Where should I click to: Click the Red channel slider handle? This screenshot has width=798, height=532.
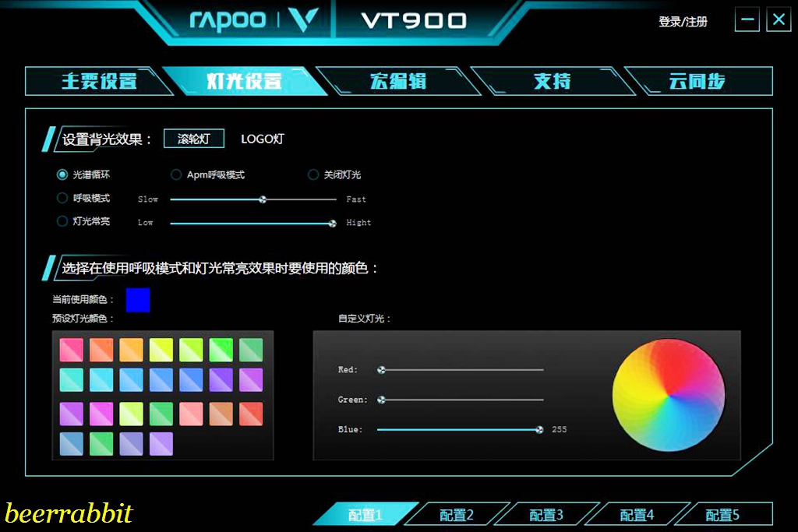(x=380, y=369)
